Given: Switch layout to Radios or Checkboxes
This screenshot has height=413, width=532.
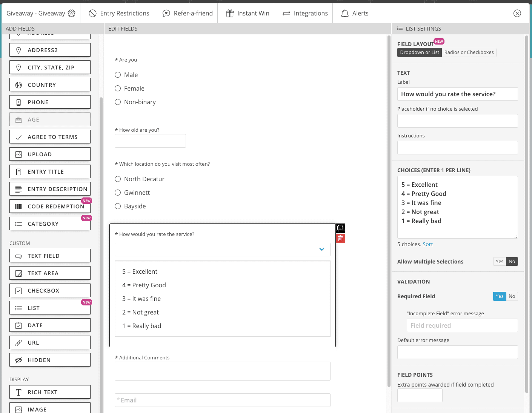Looking at the screenshot, I should [x=469, y=52].
